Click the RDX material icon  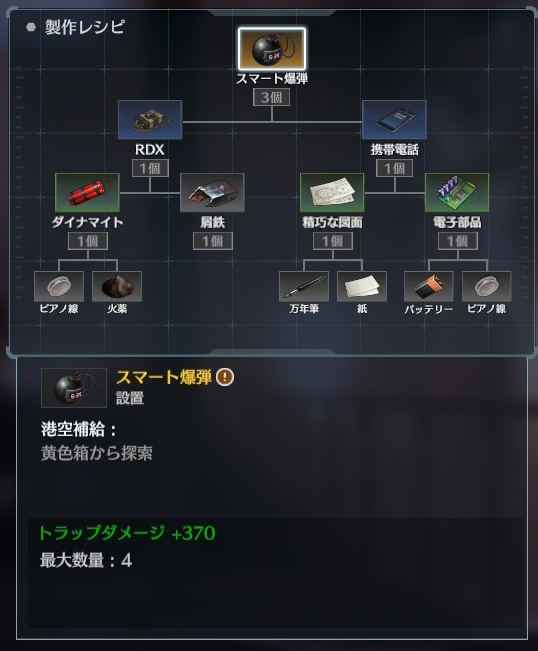point(150,120)
